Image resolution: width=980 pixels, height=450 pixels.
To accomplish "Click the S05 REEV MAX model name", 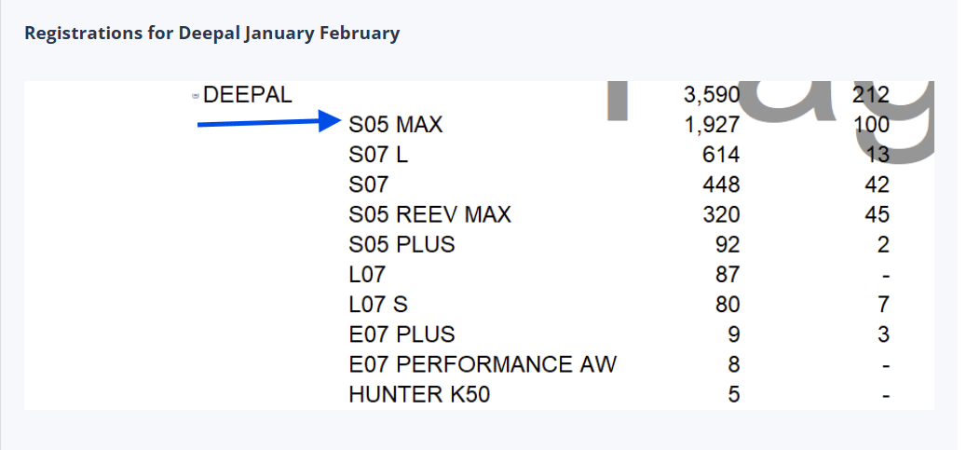I will pyautogui.click(x=429, y=214).
